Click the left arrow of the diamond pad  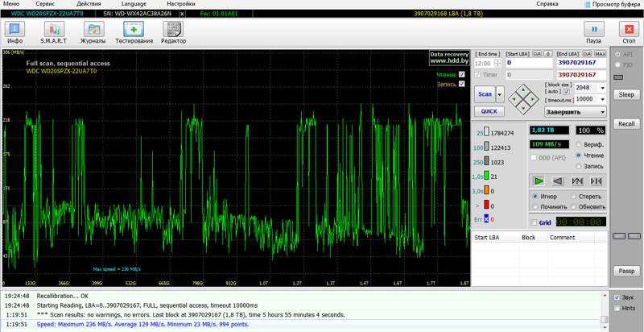click(514, 98)
